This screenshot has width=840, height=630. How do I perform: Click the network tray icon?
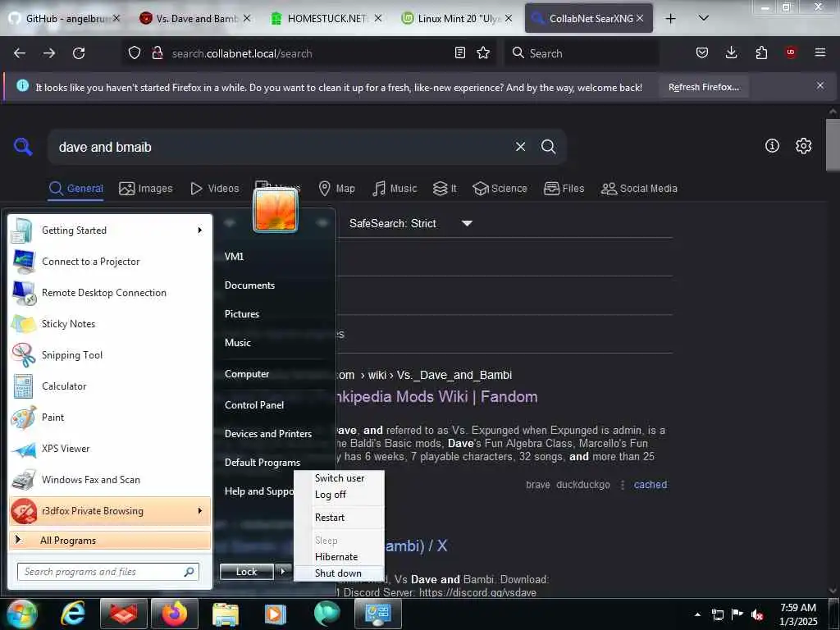coord(717,615)
